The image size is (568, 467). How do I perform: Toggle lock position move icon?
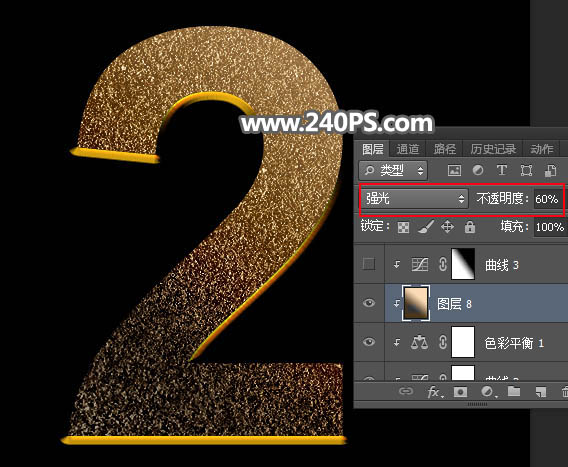coord(447,227)
